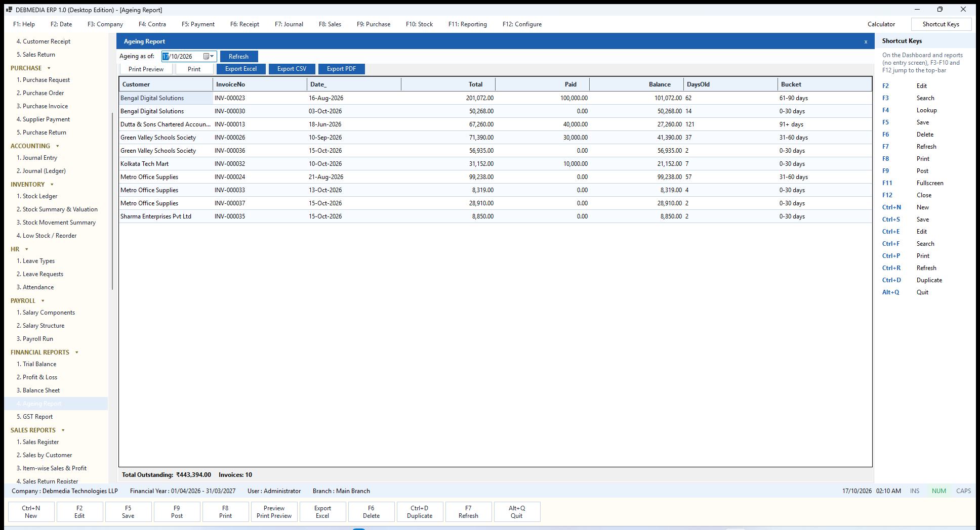980x530 pixels.
Task: Click the Ctrl+D Duplicate bottom button
Action: click(x=420, y=512)
